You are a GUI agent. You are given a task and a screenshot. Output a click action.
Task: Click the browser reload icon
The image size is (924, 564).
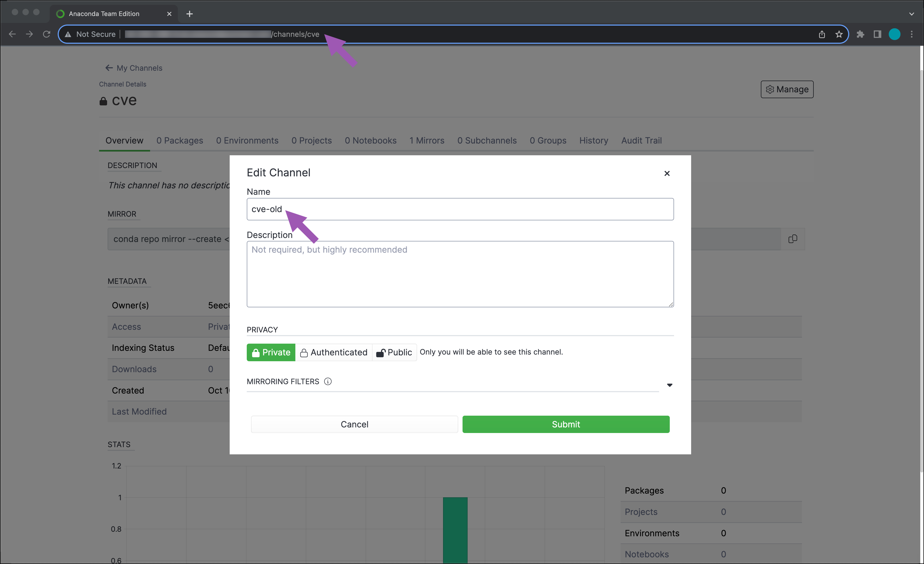pos(46,34)
